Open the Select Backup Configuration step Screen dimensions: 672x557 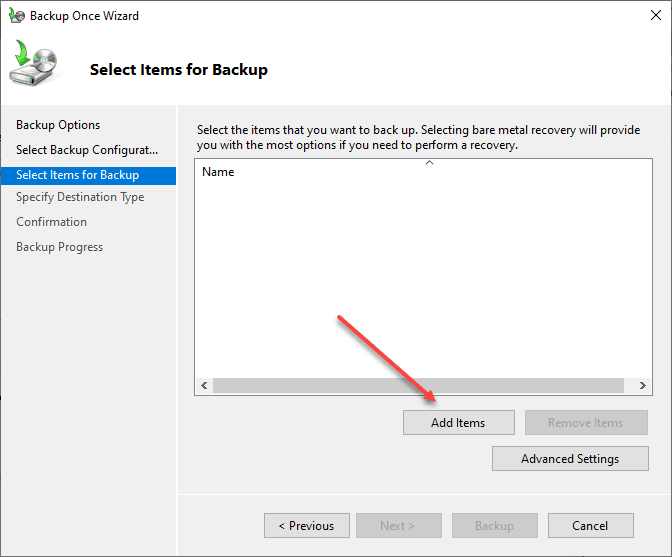(86, 150)
